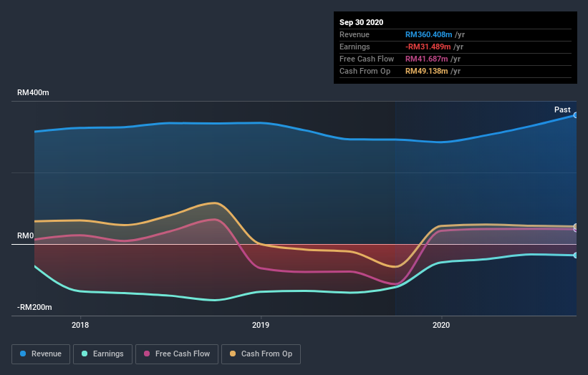
Task: Click the orange Cash From Op legend dot
Action: (233, 354)
